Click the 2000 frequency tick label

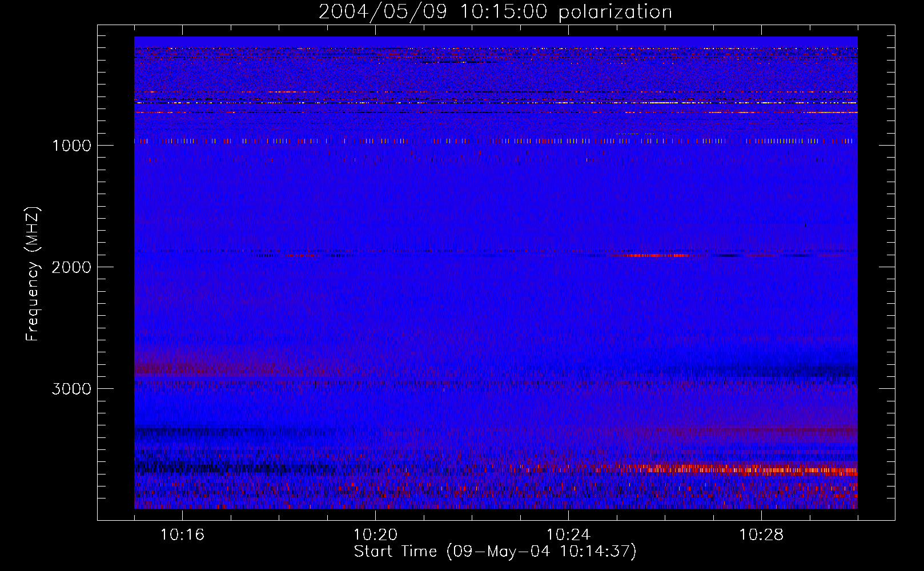click(x=71, y=267)
